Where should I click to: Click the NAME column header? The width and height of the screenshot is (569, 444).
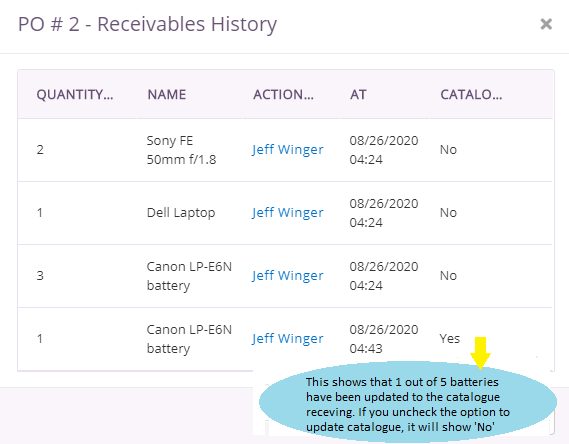pyautogui.click(x=167, y=95)
